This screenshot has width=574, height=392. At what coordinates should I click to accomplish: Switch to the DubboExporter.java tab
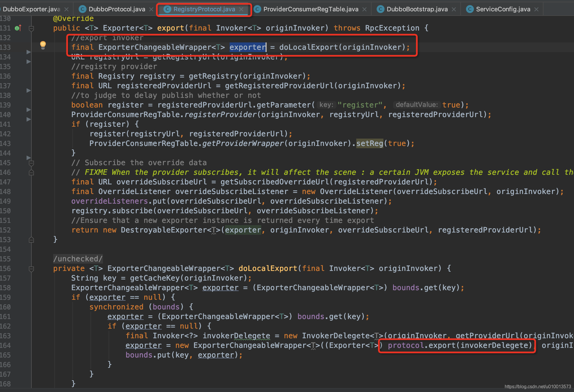click(x=31, y=9)
